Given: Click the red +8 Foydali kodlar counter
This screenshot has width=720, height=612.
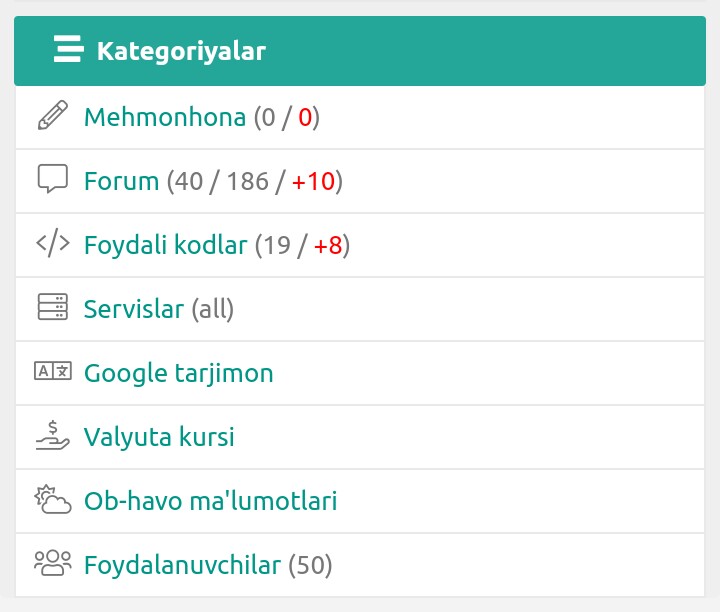Looking at the screenshot, I should coord(328,245).
